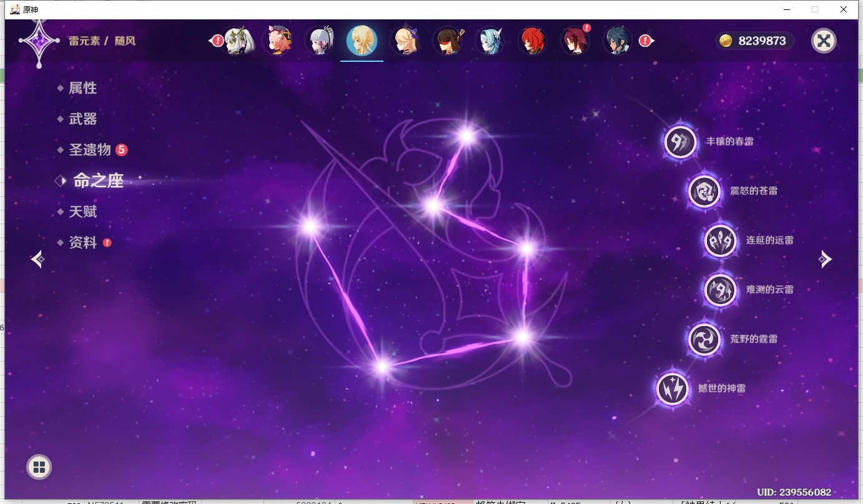
Task: Open the 属性 menu entry
Action: coord(83,88)
